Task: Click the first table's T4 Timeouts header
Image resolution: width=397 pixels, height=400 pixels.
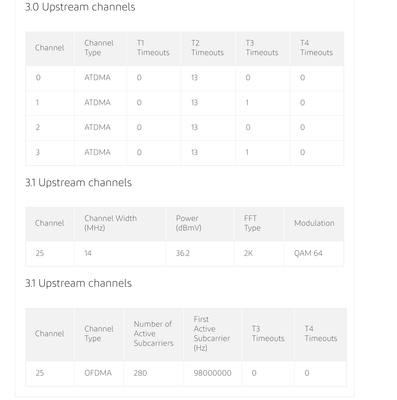Action: [x=317, y=48]
